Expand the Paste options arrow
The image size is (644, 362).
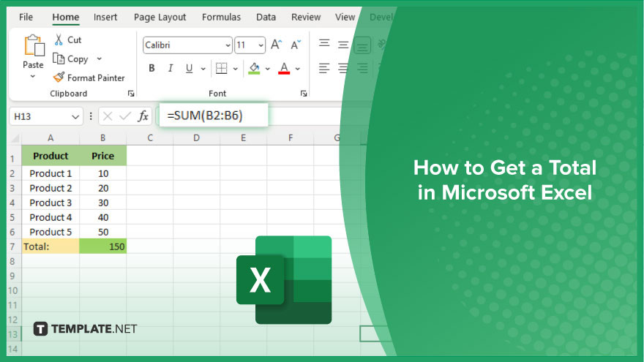pyautogui.click(x=33, y=77)
